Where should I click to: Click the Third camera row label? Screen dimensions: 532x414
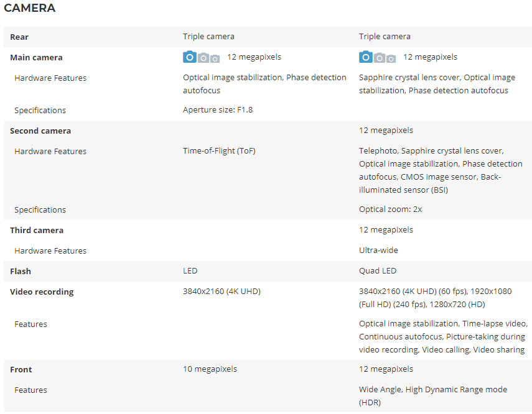pos(37,230)
